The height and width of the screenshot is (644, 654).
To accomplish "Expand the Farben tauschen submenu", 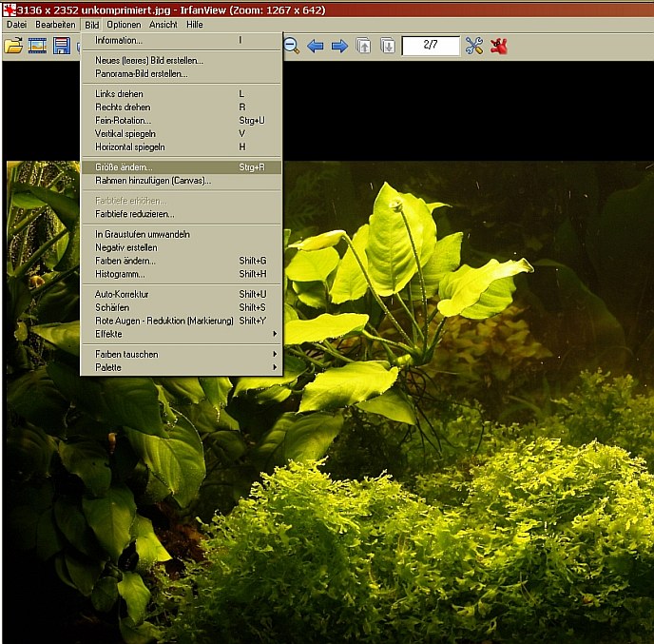I will coord(181,354).
